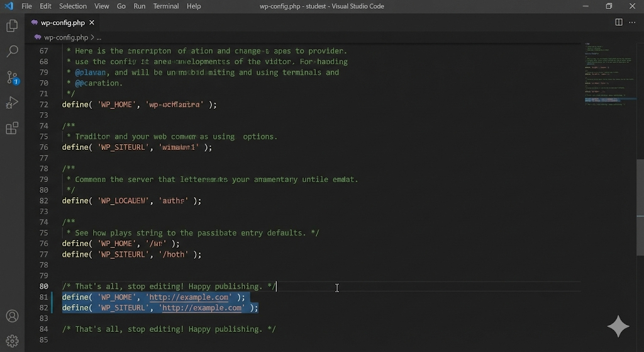This screenshot has width=644, height=352.
Task: Click the 'use the config' comment on line 68
Action: (207, 62)
